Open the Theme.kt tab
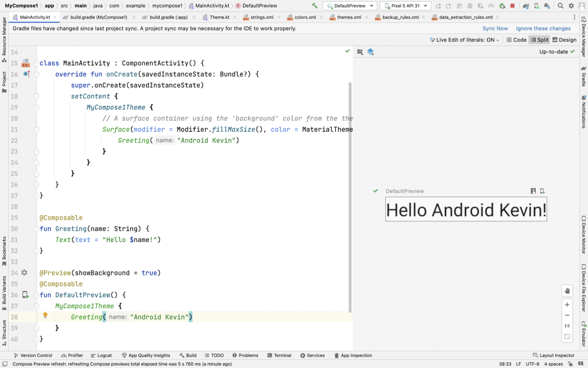Screen dimensions: 588x368 click(219, 17)
